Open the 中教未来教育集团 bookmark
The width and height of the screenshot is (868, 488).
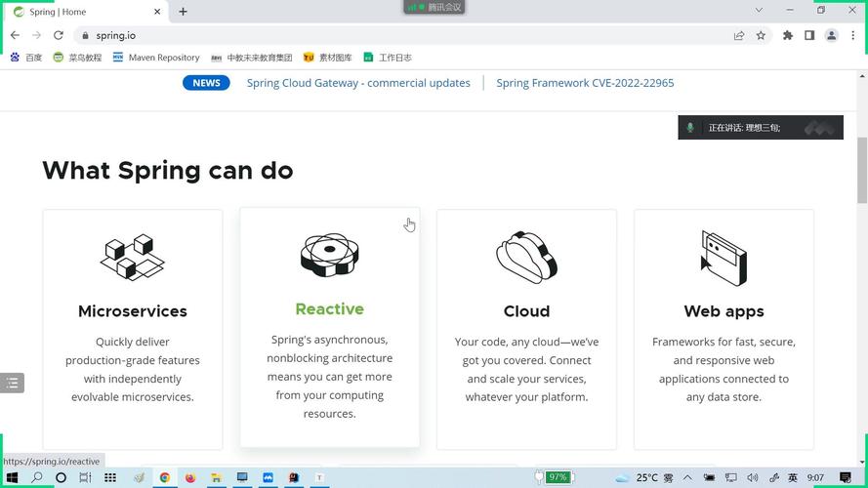[x=252, y=58]
